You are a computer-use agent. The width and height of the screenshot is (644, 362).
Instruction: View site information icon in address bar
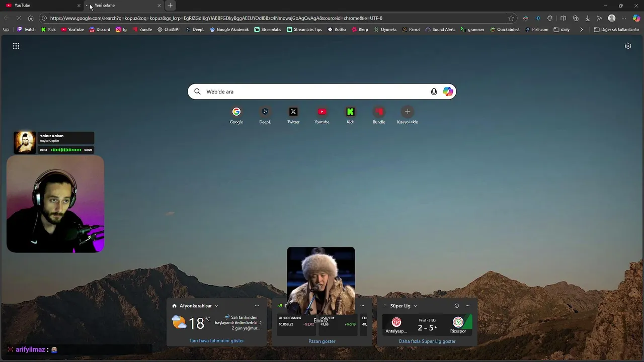point(44,18)
